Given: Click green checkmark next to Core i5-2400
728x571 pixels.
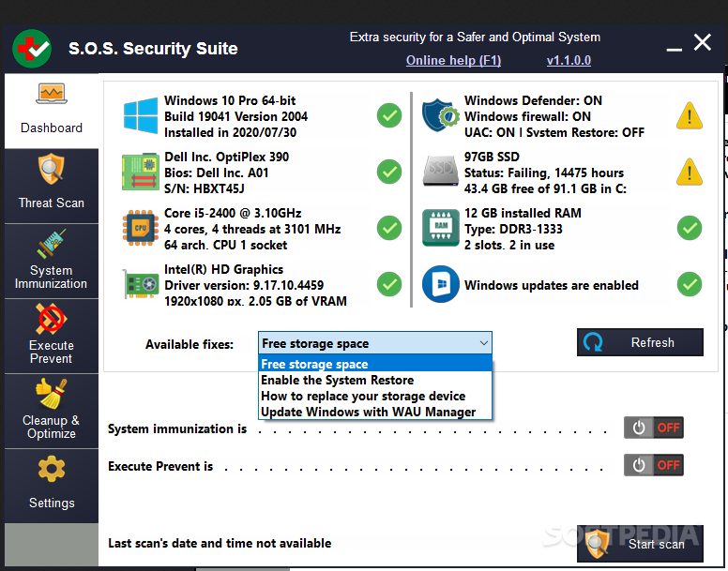Looking at the screenshot, I should click(389, 228).
